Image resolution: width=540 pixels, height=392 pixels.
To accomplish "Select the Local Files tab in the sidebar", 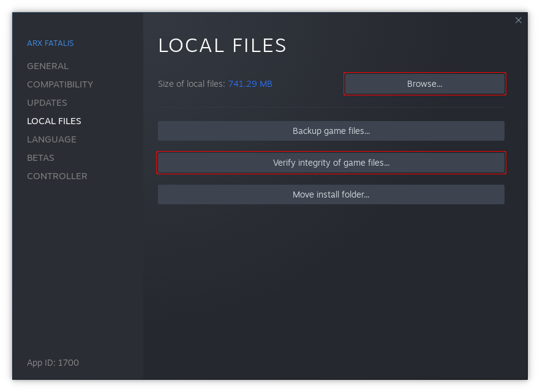I will tap(54, 121).
